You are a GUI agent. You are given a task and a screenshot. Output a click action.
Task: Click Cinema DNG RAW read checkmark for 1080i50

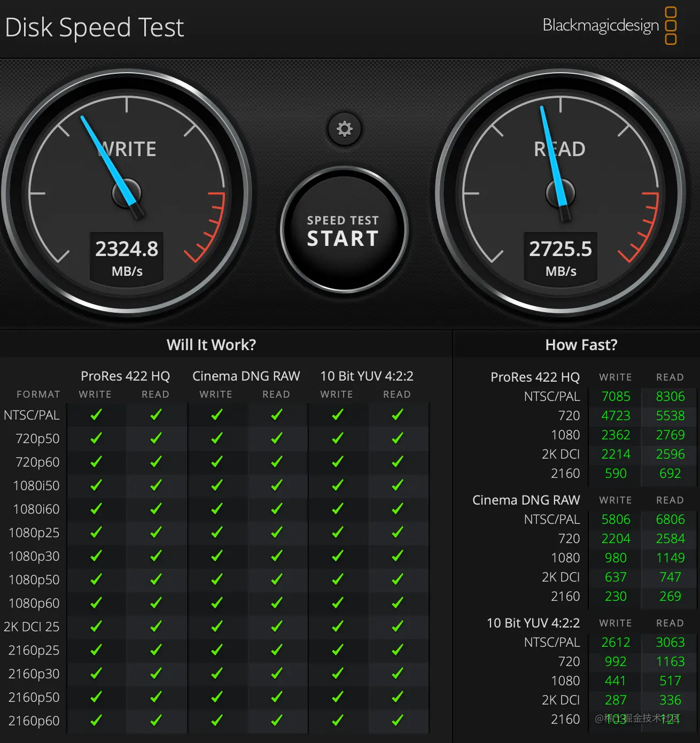[x=277, y=485]
